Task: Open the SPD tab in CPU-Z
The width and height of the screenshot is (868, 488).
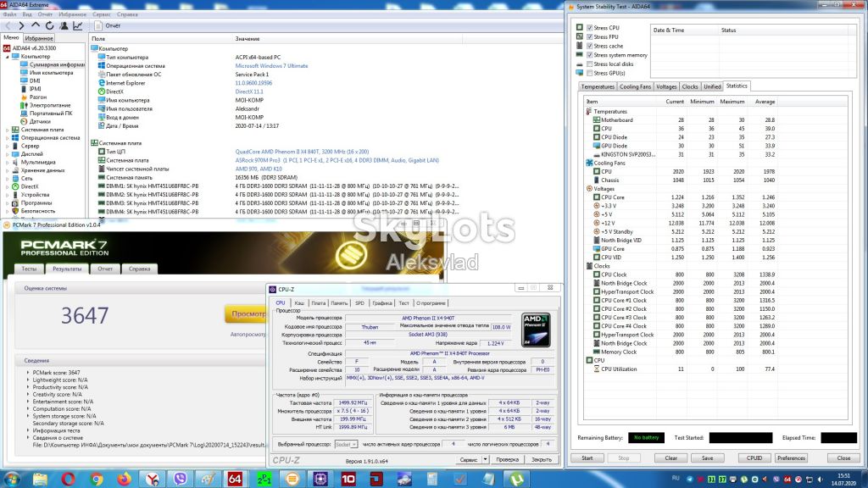Action: point(359,303)
